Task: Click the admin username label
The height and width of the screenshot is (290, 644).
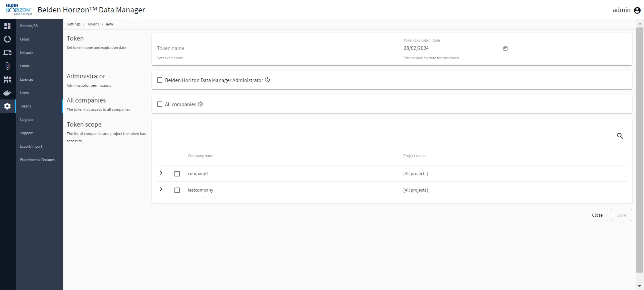Action: coord(621,10)
